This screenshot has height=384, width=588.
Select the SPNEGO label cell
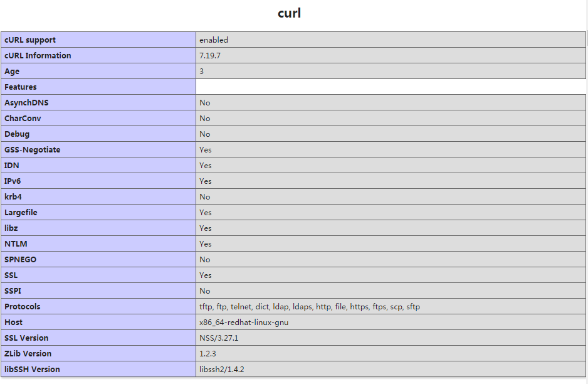[x=98, y=259]
